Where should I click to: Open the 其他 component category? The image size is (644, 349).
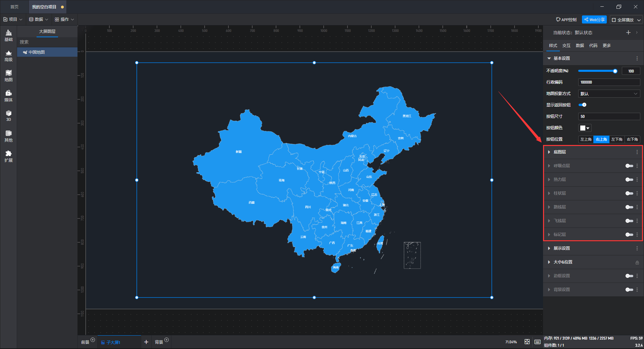pyautogui.click(x=8, y=137)
